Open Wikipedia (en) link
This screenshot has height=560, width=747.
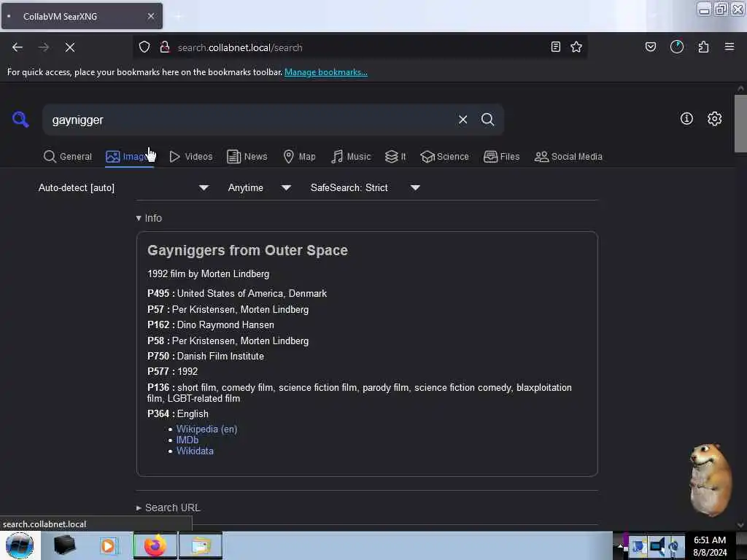pyautogui.click(x=206, y=429)
